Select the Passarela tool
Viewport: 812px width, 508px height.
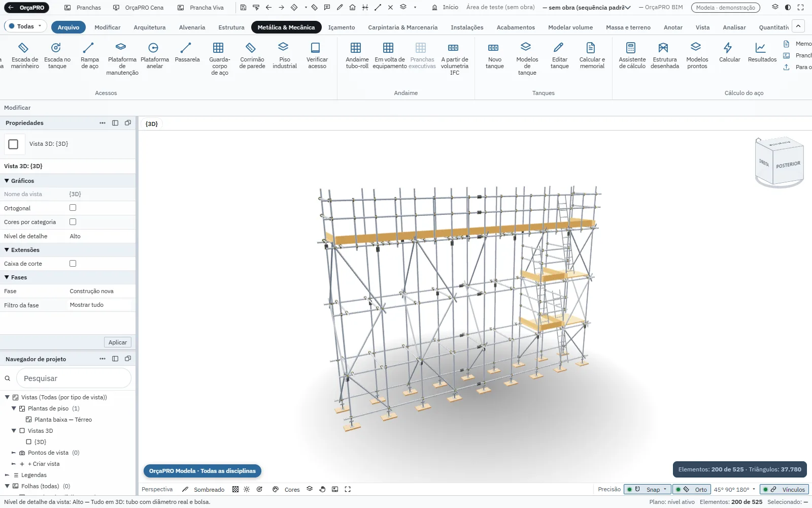tap(187, 53)
